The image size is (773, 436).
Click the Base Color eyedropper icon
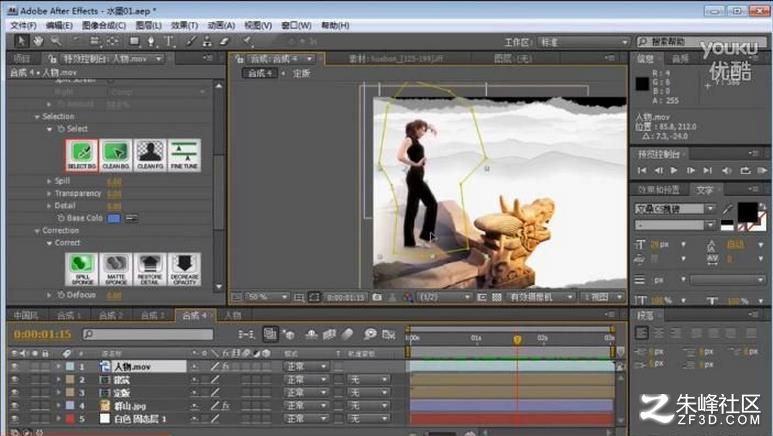pos(131,218)
